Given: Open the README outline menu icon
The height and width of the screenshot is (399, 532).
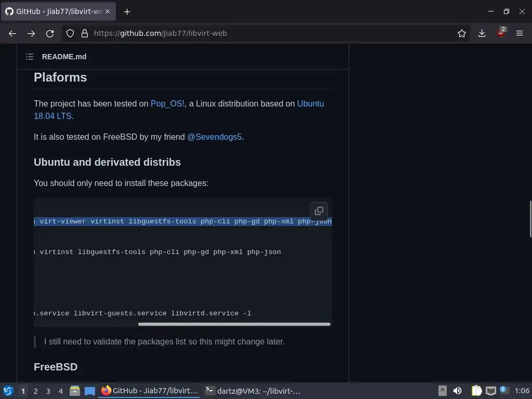Looking at the screenshot, I should click(x=30, y=57).
